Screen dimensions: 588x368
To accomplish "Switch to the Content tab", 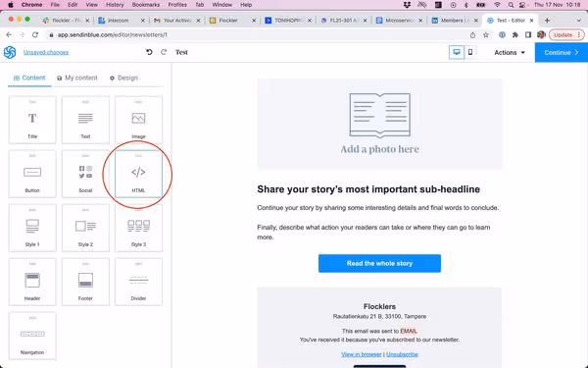I will [29, 78].
